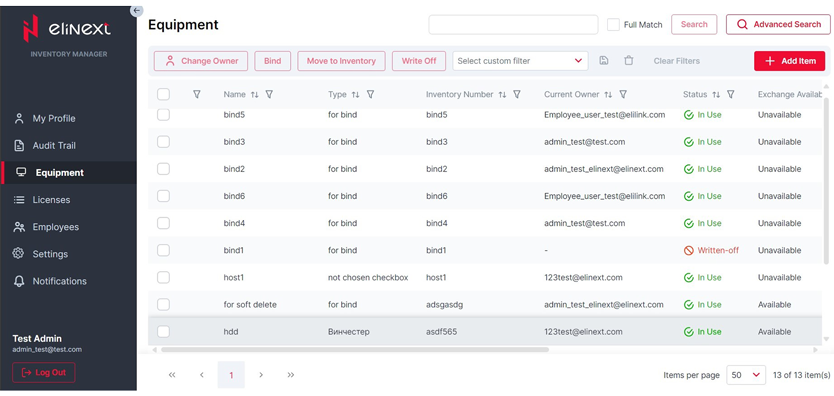Viewport: 834px width, 396px height.
Task: Open Notifications in the sidebar
Action: (68, 281)
